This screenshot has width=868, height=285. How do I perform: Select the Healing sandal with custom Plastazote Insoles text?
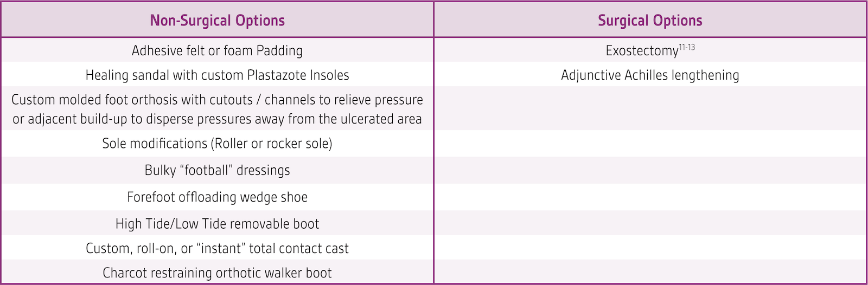click(x=217, y=75)
